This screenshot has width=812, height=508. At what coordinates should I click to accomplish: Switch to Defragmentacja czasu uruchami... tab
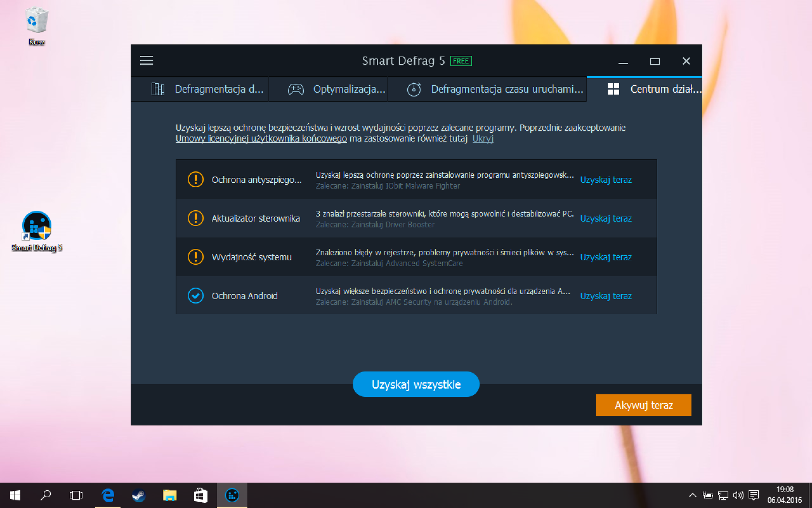click(x=487, y=89)
